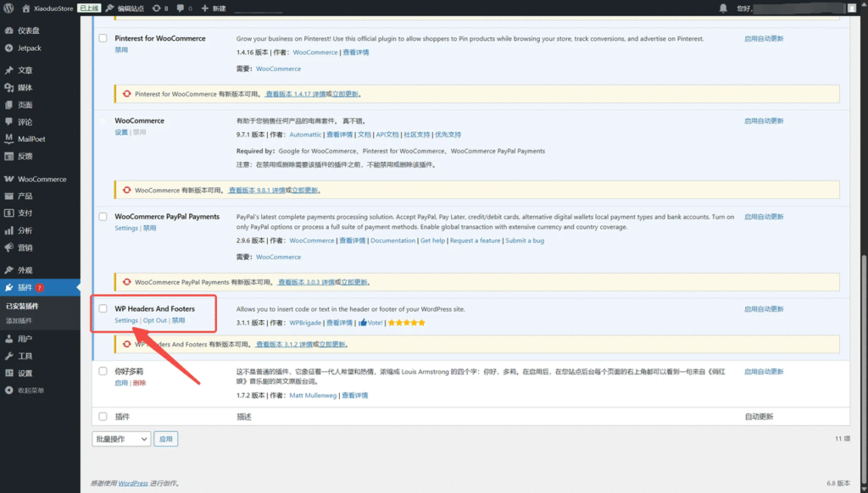Enable auto-updates for Pinterest for WooCommerce
The image size is (868, 493).
click(764, 39)
